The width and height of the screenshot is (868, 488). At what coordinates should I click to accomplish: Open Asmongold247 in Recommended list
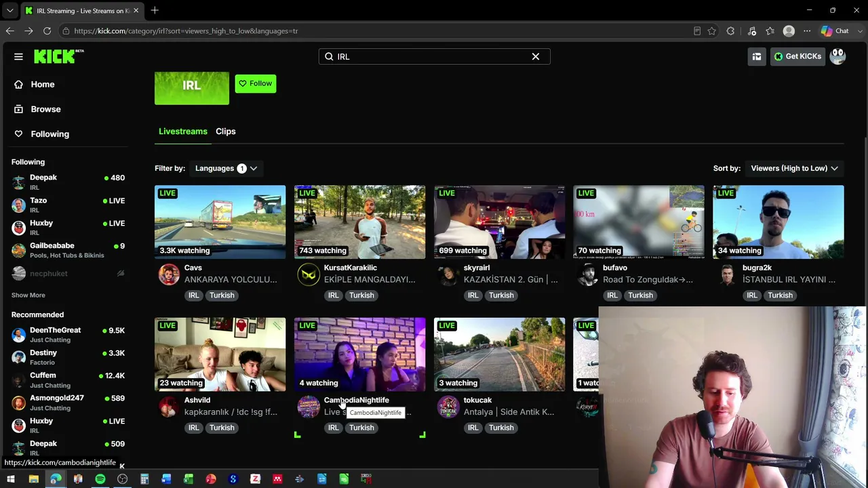coord(68,403)
